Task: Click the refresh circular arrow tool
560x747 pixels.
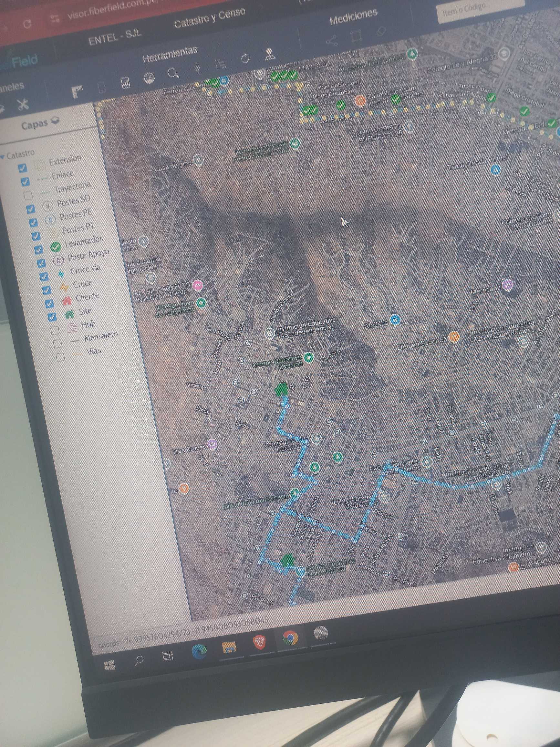Action: pyautogui.click(x=245, y=58)
